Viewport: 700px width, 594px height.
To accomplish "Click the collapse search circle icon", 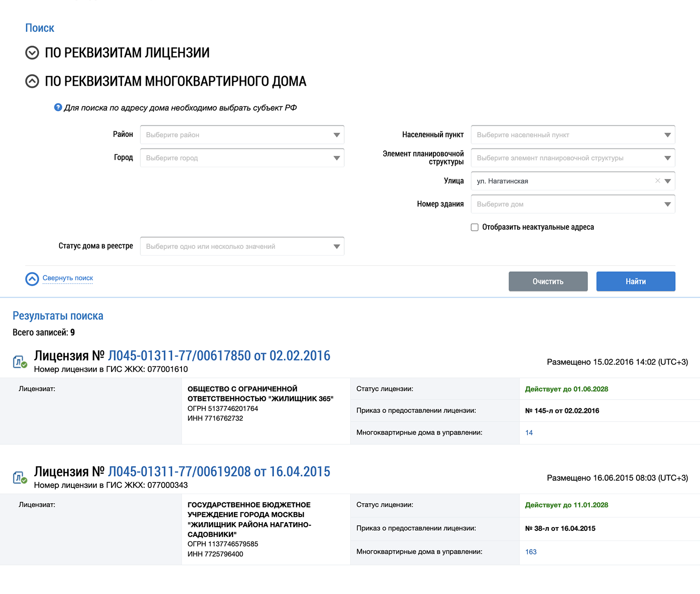I will pos(32,279).
